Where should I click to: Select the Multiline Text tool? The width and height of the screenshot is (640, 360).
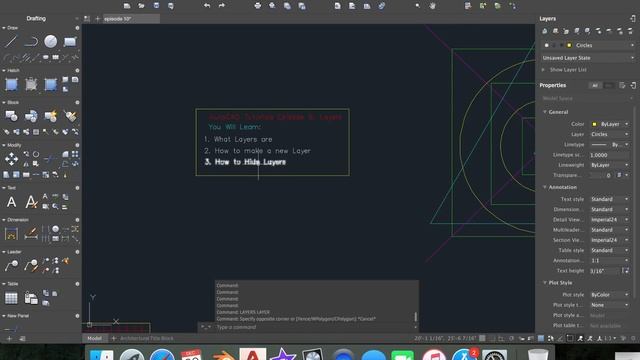[x=11, y=202]
